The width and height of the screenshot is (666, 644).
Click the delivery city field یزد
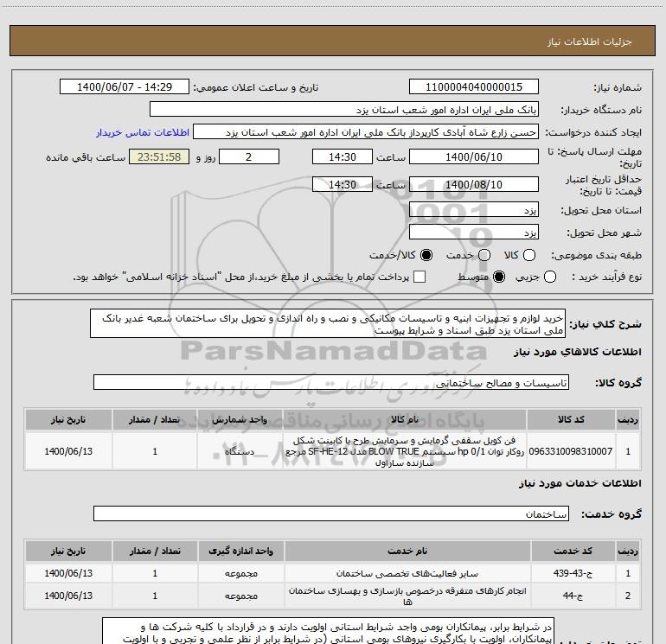click(474, 233)
